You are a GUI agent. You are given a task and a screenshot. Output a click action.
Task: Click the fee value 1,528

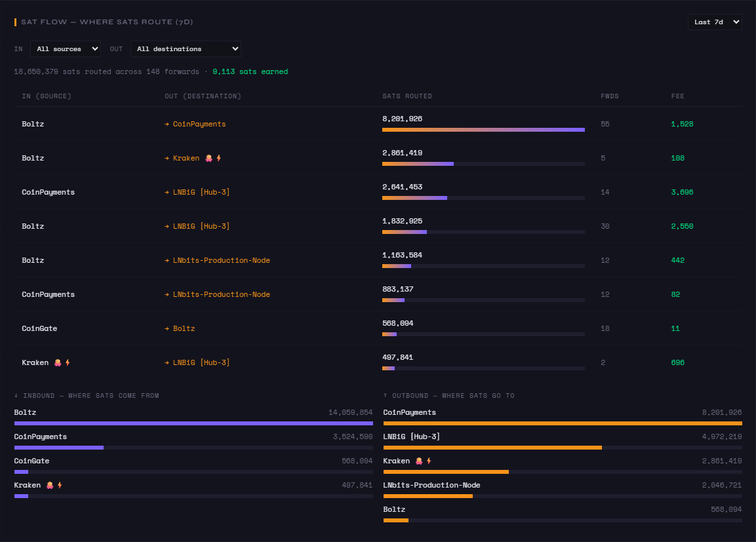click(682, 125)
